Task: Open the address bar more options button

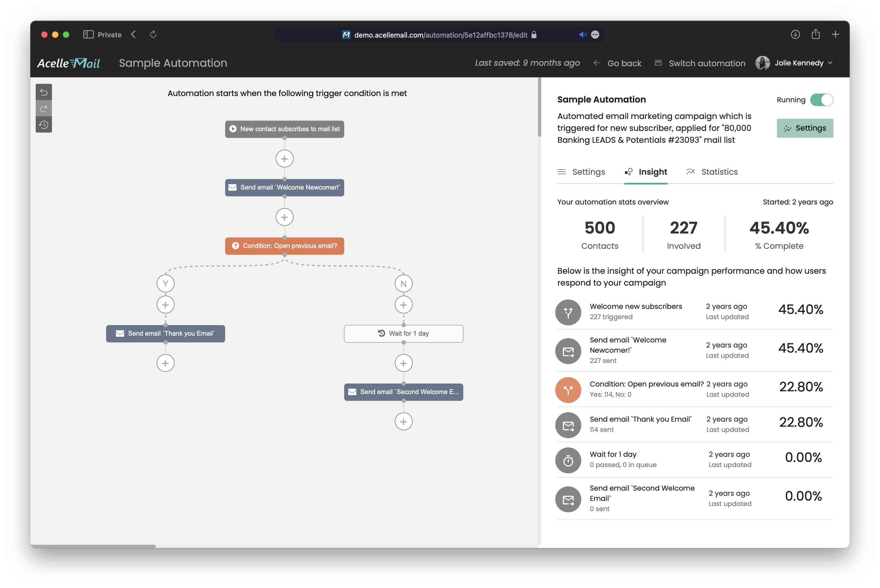Action: (x=595, y=35)
